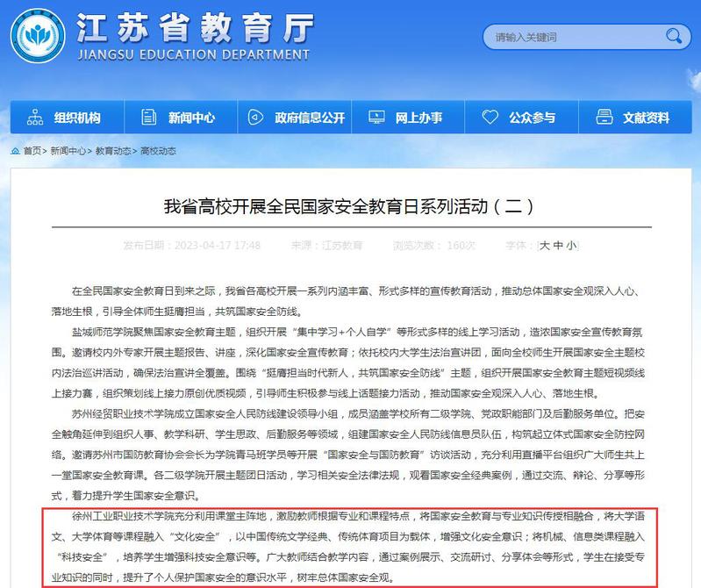
Task: Click 新闻中心 breadcrumb link
Action: tap(68, 151)
